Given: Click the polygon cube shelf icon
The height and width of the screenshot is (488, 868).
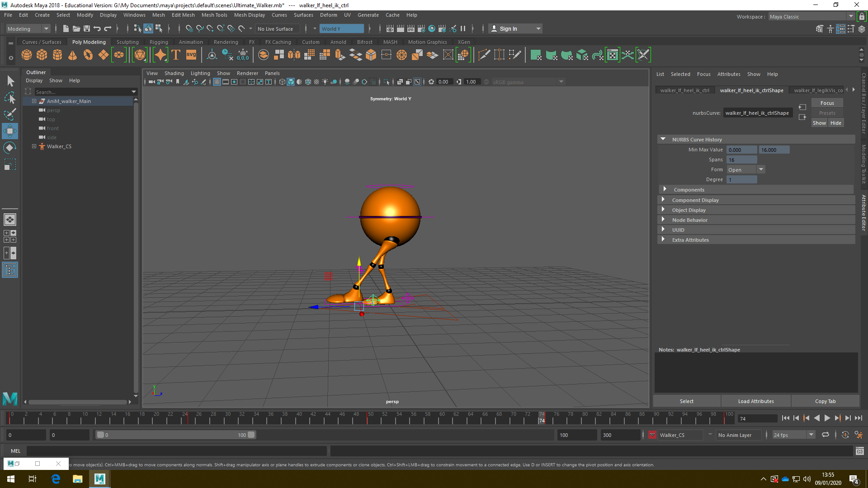Looking at the screenshot, I should (42, 55).
